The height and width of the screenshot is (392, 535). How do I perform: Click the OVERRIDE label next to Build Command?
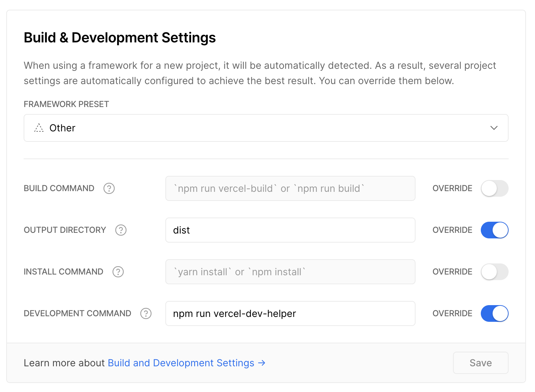point(452,188)
